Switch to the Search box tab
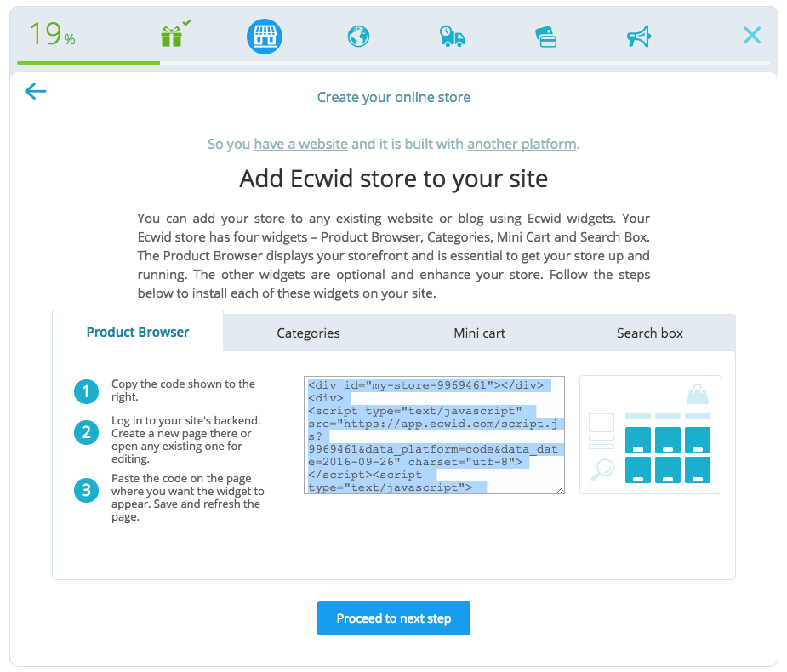This screenshot has width=787, height=672. [x=649, y=333]
